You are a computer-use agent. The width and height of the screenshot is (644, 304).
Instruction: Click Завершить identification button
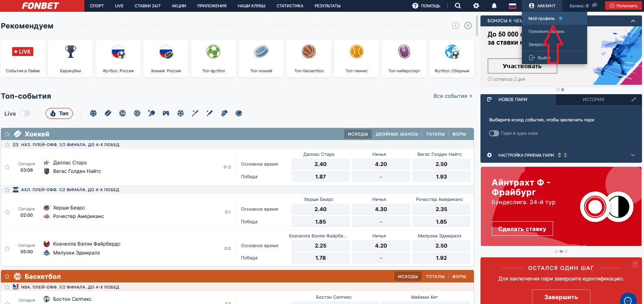561,297
